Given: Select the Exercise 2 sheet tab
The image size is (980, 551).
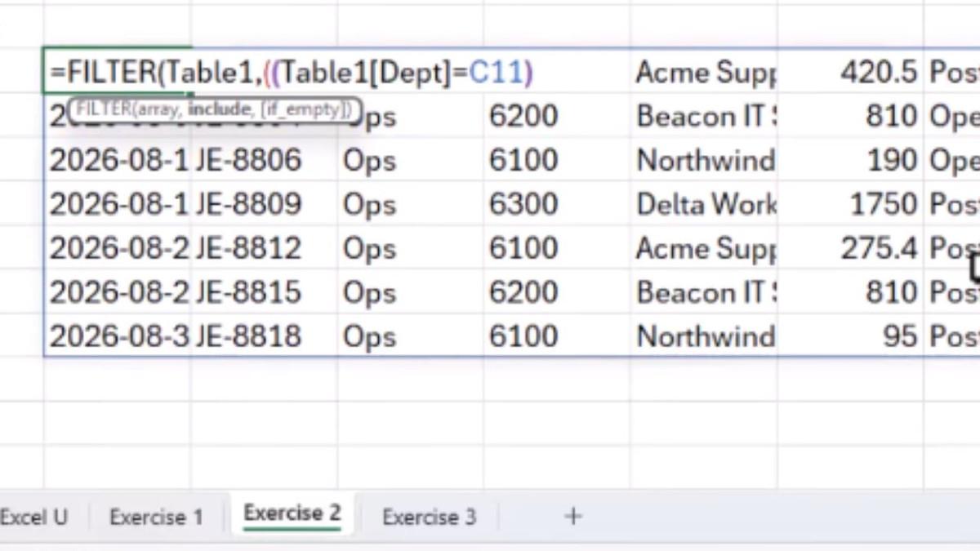Looking at the screenshot, I should 292,513.
